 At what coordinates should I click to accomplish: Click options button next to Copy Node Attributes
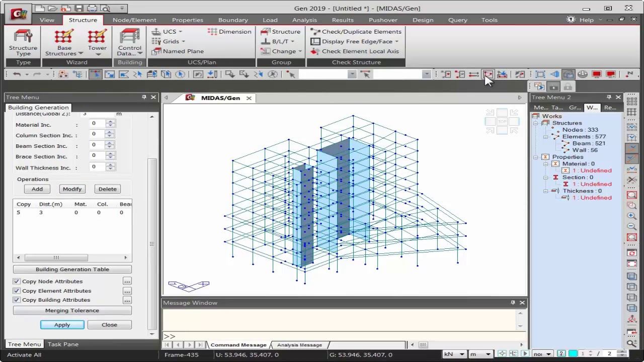(x=127, y=282)
